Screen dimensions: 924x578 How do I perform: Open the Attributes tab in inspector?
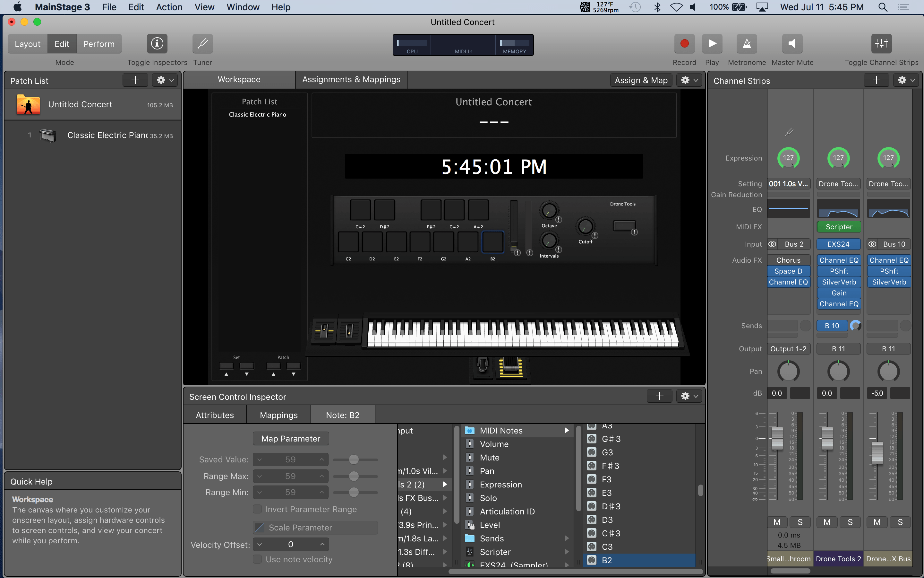click(215, 415)
